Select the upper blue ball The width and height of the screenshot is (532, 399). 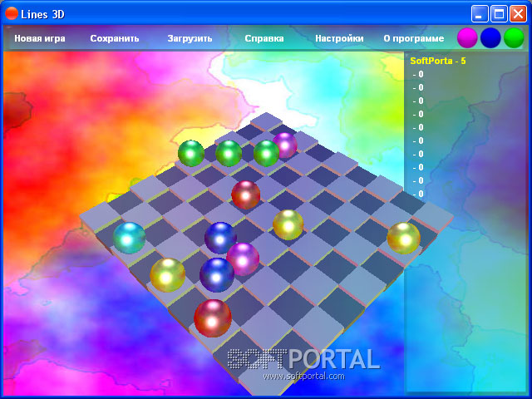[x=220, y=238]
